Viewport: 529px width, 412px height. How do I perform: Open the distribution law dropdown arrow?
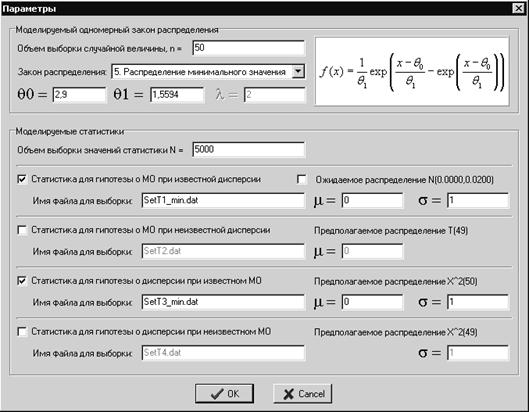pyautogui.click(x=298, y=72)
